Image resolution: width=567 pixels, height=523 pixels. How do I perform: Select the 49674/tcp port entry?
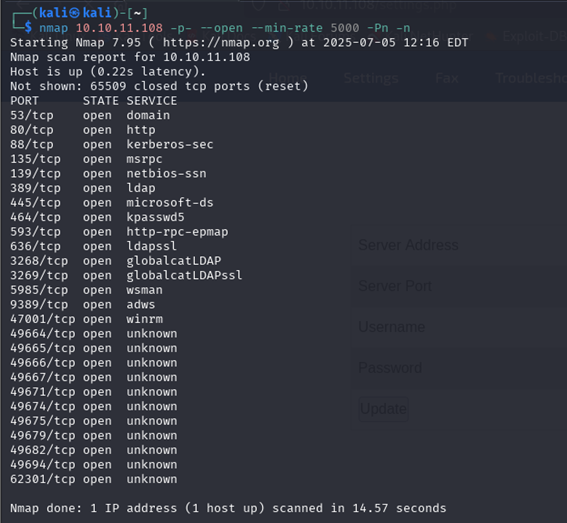[43, 406]
